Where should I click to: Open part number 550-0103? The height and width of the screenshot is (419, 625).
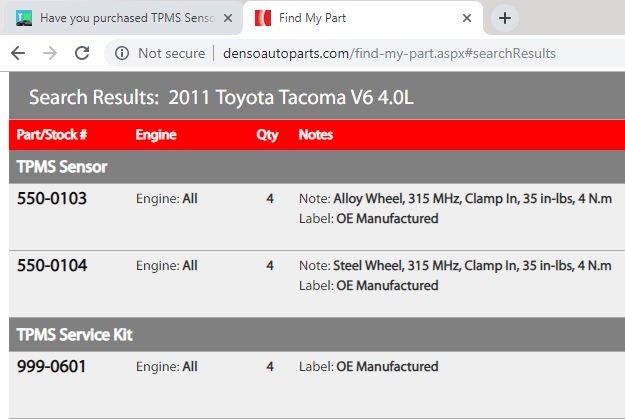click(52, 199)
